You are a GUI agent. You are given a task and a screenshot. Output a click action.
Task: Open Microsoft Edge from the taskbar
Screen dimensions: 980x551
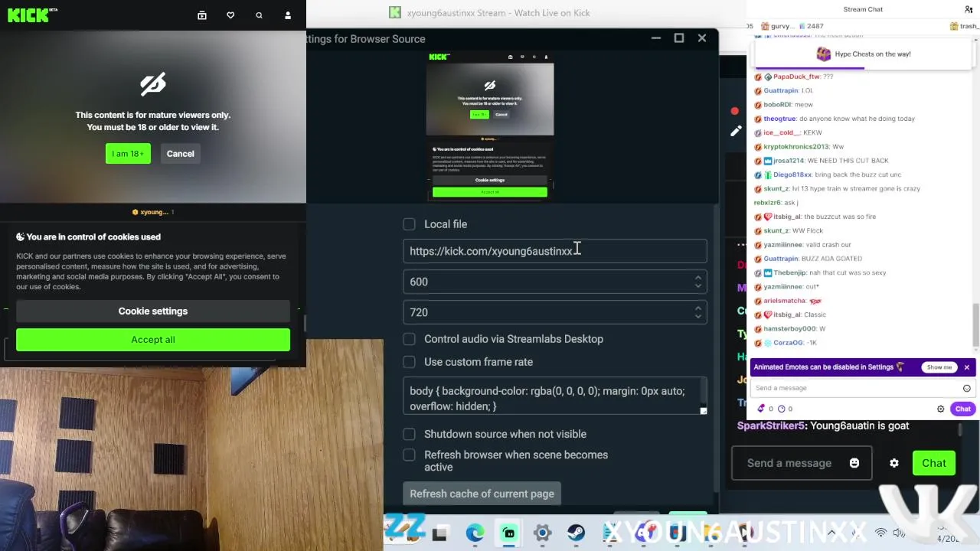point(475,533)
